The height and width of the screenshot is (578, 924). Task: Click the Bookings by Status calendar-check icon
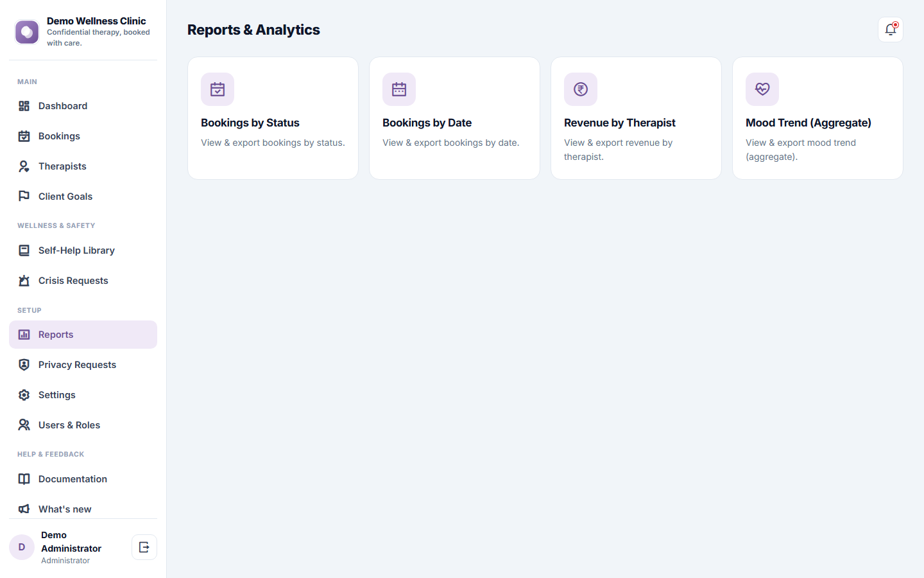tap(218, 89)
